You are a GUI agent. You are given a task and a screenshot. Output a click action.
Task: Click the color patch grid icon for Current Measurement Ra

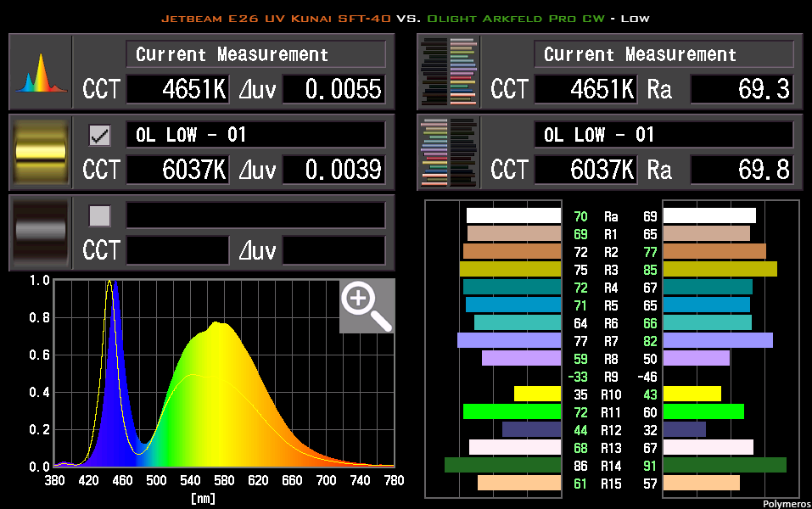tap(447, 71)
